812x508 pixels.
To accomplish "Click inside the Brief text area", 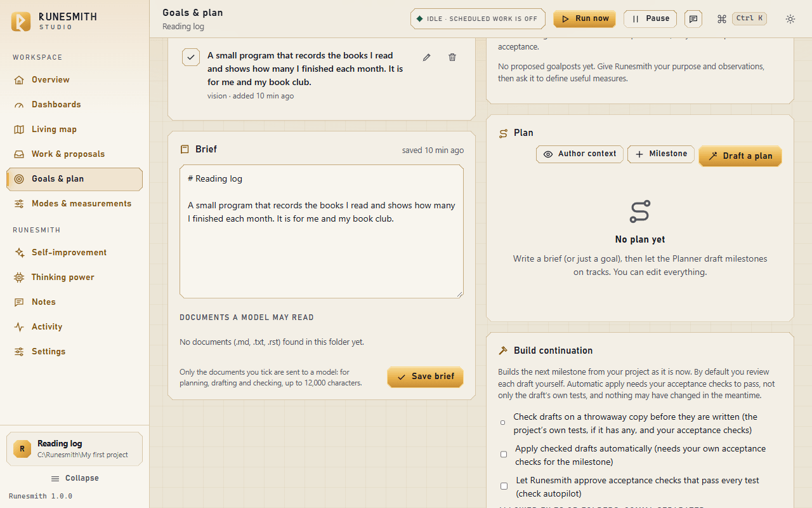I will pos(322,231).
